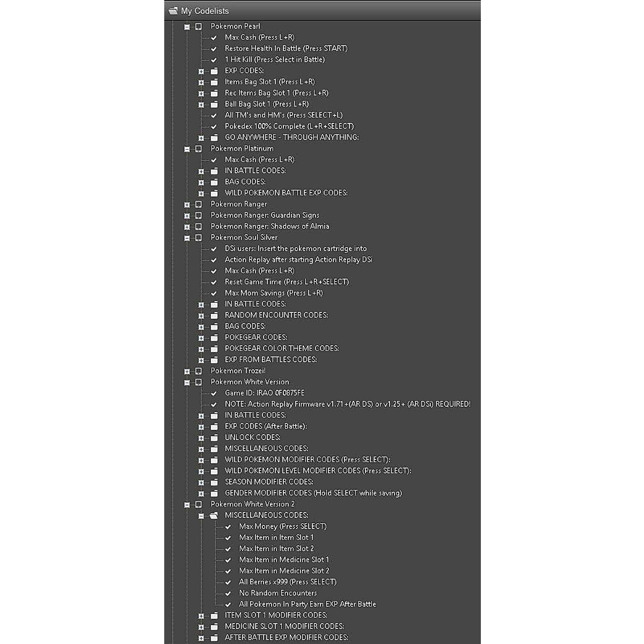This screenshot has height=644, width=644.
Task: Select the Pokedex 100% Complete code
Action: pos(289,126)
